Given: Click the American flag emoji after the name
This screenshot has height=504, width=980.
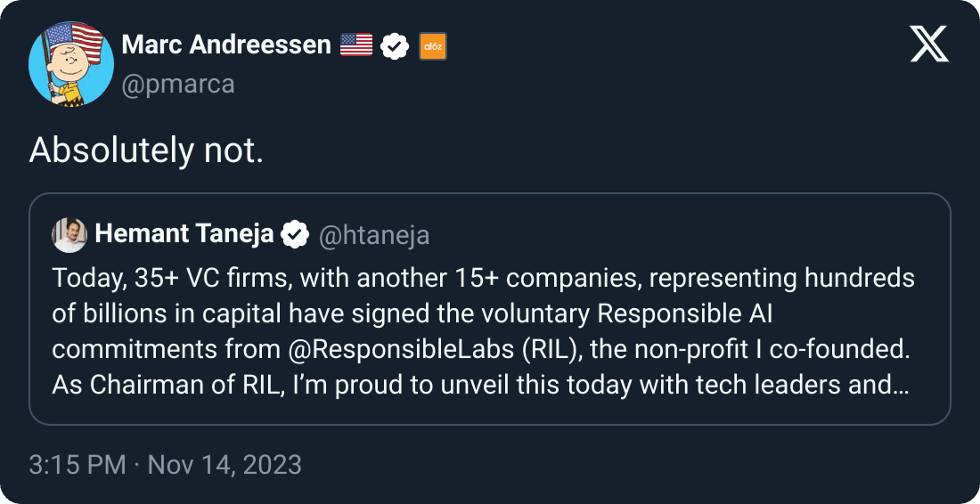Looking at the screenshot, I should point(356,45).
